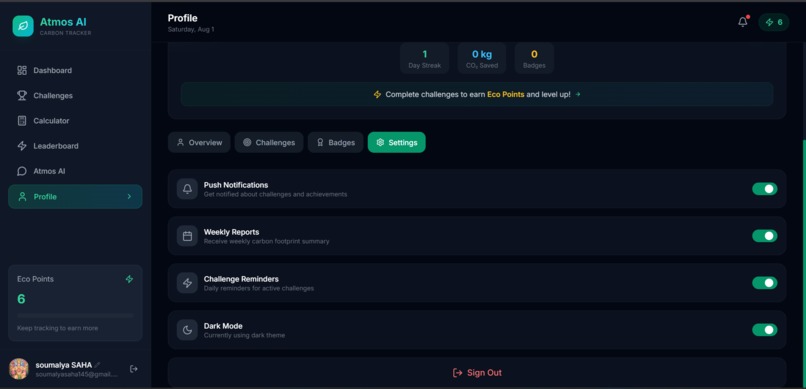Click the eco points badge in header
Screen dimensions: 806x389
click(774, 22)
